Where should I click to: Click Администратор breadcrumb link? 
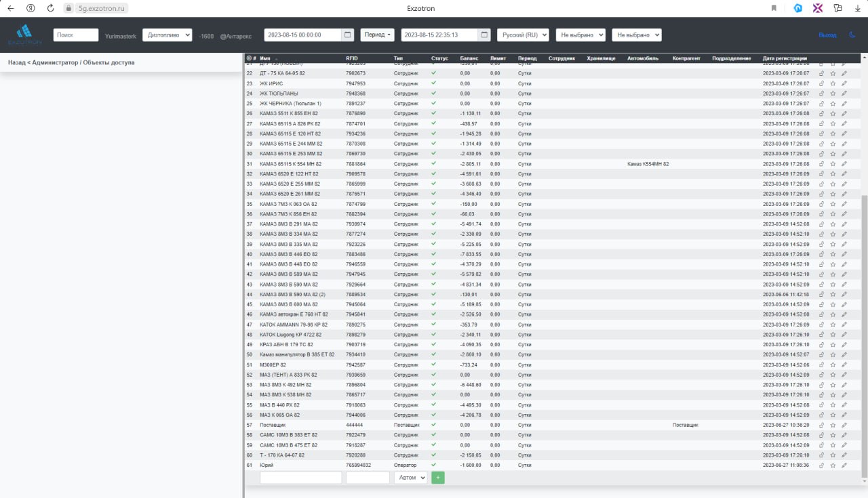pos(54,62)
